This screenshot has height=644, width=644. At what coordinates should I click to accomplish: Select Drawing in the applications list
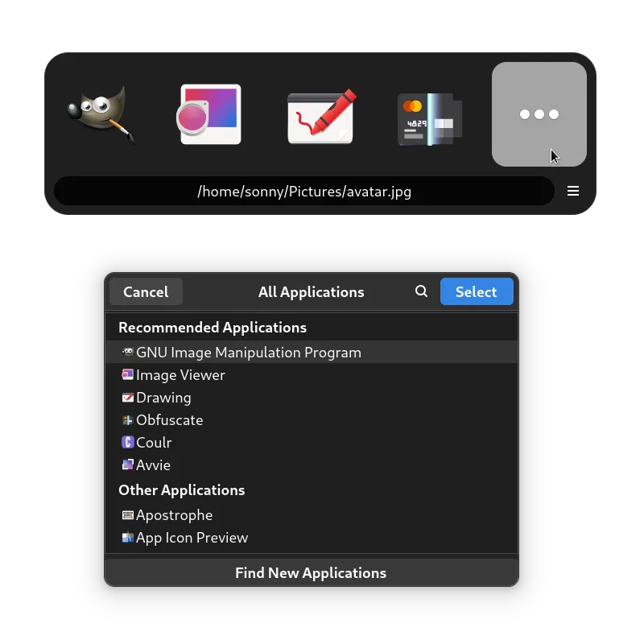coord(163,398)
